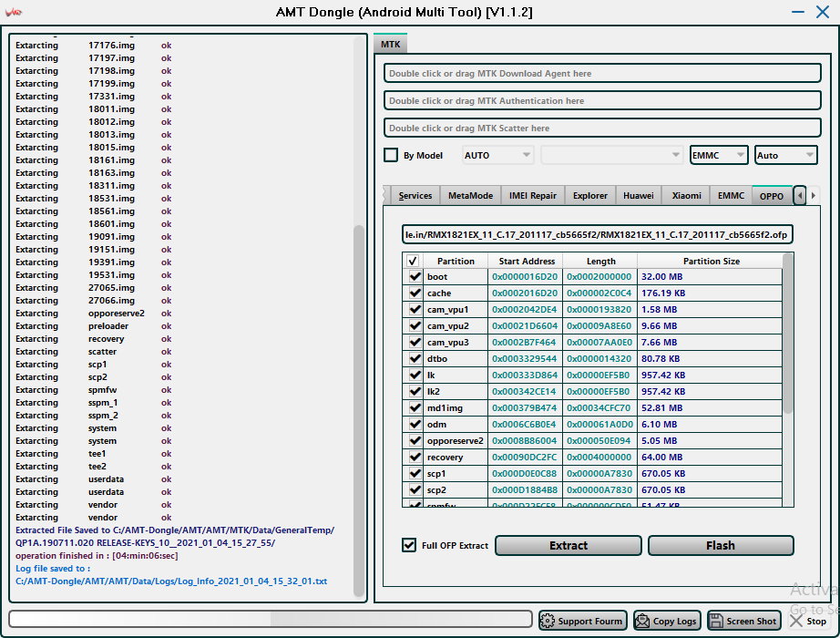Switch to the Huawei tab
This screenshot has height=638, width=840.
coord(639,196)
